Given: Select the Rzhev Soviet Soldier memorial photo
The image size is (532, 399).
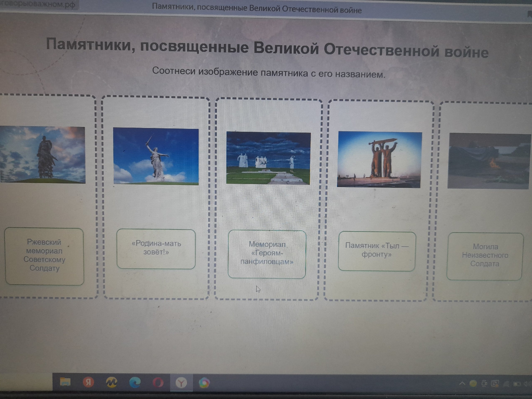Looking at the screenshot, I should (43, 155).
